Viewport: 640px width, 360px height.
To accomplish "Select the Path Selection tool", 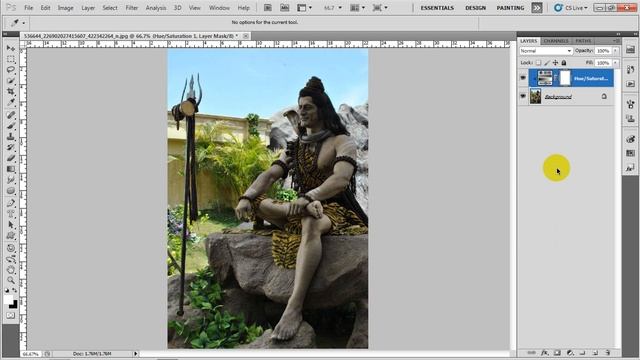I will [x=11, y=225].
